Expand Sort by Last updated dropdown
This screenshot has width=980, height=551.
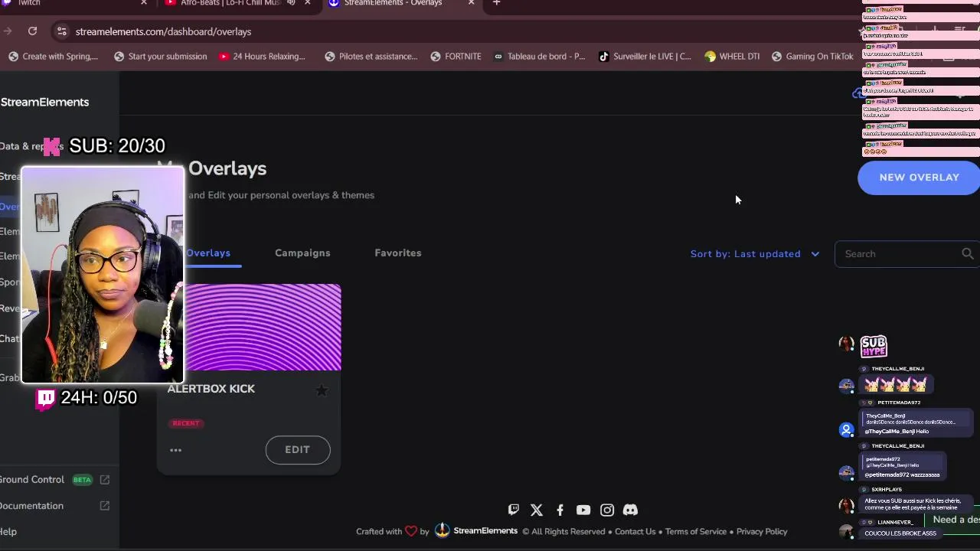pyautogui.click(x=754, y=254)
